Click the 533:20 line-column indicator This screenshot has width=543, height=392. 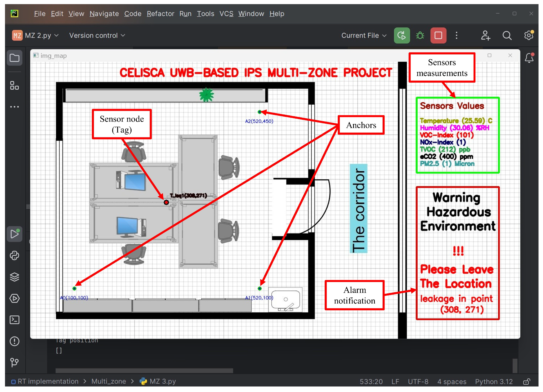[x=371, y=381]
